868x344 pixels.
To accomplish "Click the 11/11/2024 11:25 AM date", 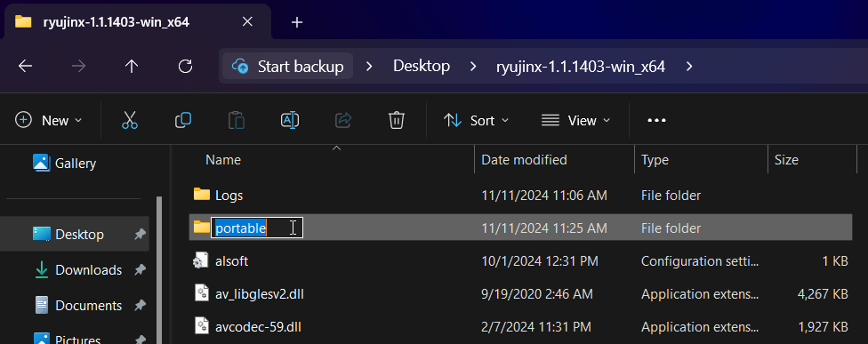I will 543,228.
